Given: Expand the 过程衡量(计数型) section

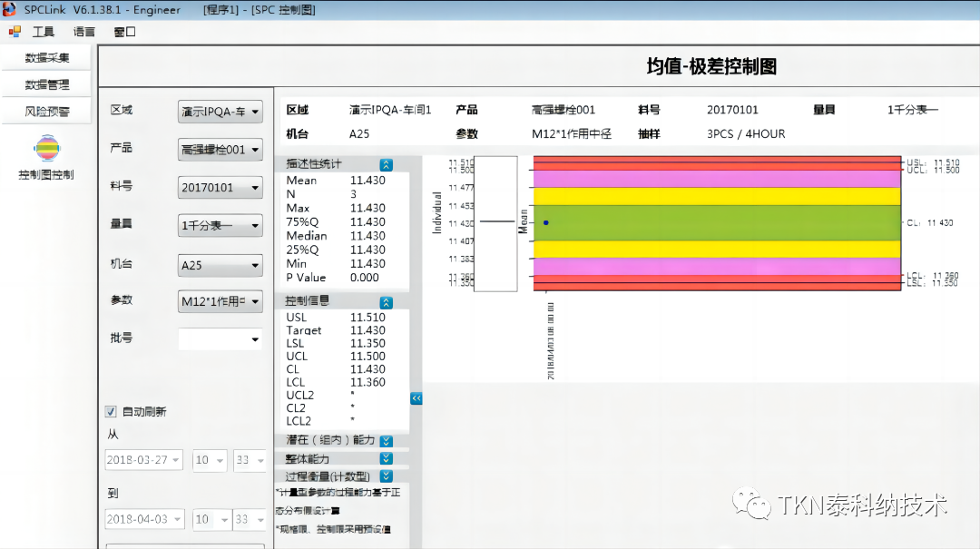Looking at the screenshot, I should click(387, 476).
